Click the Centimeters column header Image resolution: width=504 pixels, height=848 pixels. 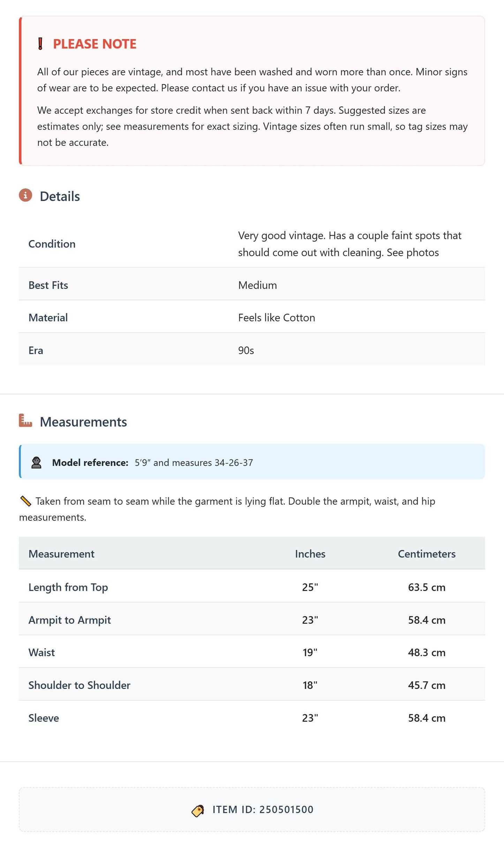click(427, 554)
